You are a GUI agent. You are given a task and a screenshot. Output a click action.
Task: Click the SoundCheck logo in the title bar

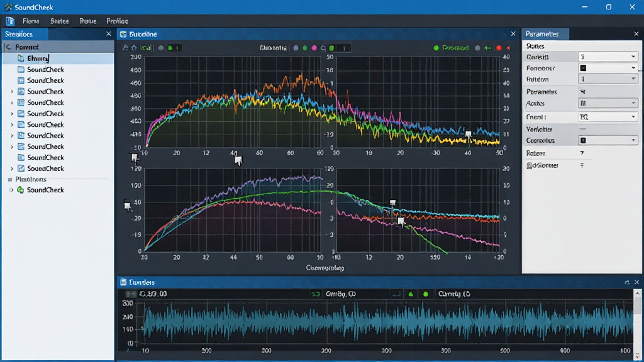(x=8, y=7)
